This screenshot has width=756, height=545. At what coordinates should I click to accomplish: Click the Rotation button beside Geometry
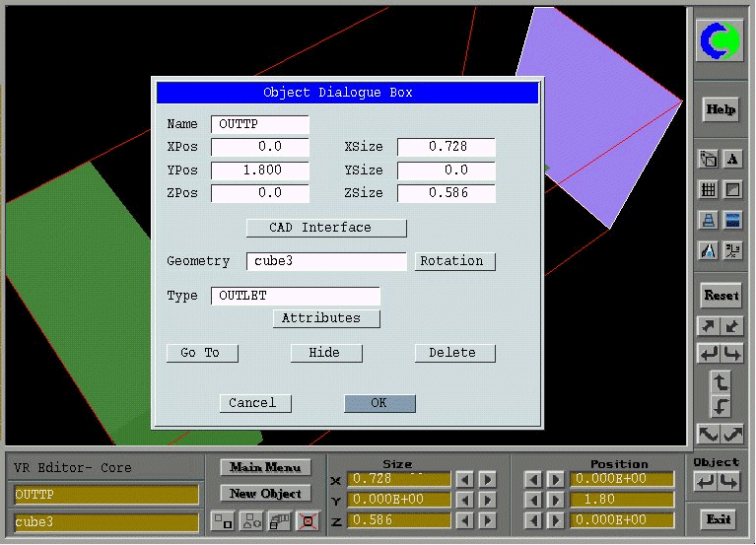pos(454,261)
